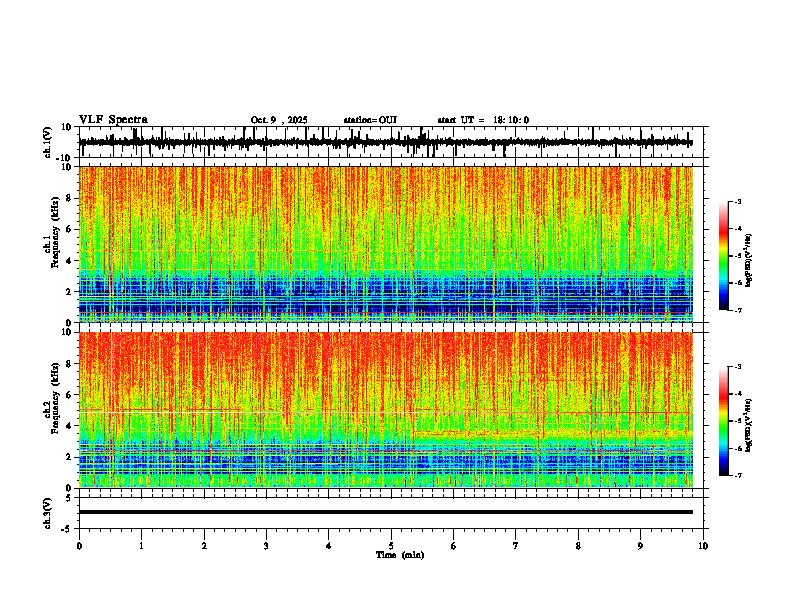Click the "8" tick on the Time axis

(578, 546)
